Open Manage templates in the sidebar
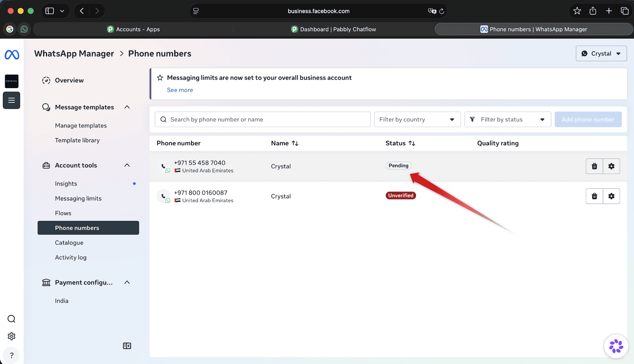Screen dimensions: 634x364 click(81, 126)
